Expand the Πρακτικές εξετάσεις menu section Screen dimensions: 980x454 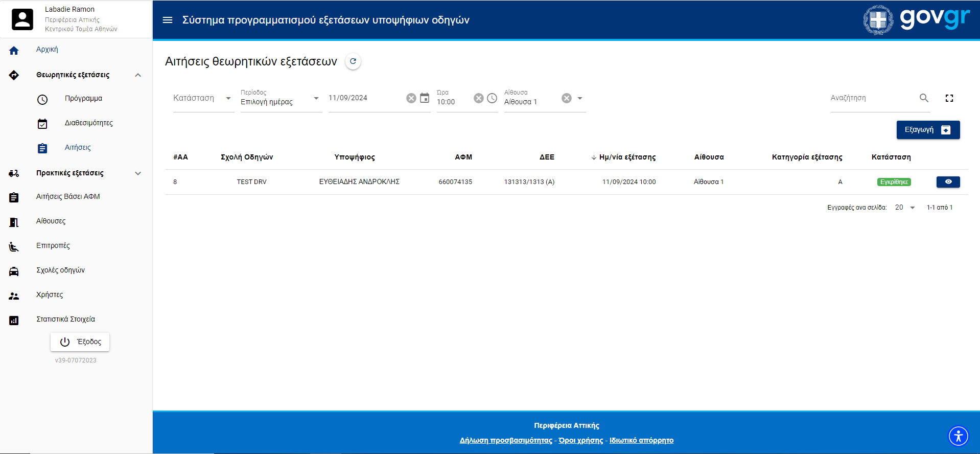(137, 173)
